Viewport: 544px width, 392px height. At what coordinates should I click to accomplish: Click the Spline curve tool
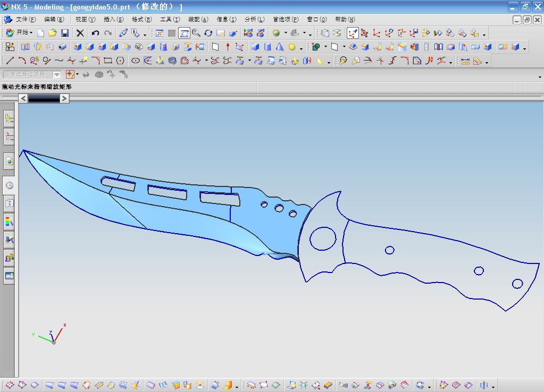point(58,61)
